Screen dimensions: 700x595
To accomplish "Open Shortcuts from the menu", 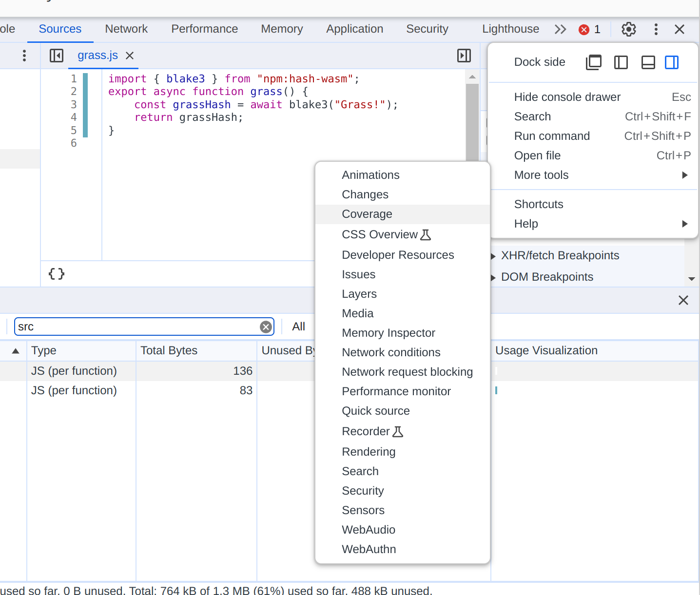I will click(594, 204).
